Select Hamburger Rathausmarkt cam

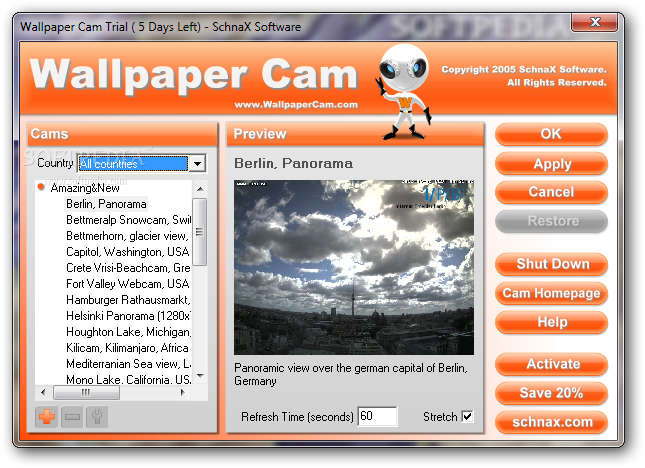[128, 300]
